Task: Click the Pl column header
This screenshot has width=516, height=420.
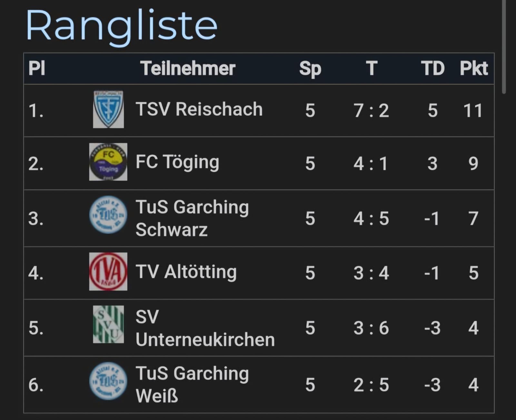Action: click(x=37, y=68)
